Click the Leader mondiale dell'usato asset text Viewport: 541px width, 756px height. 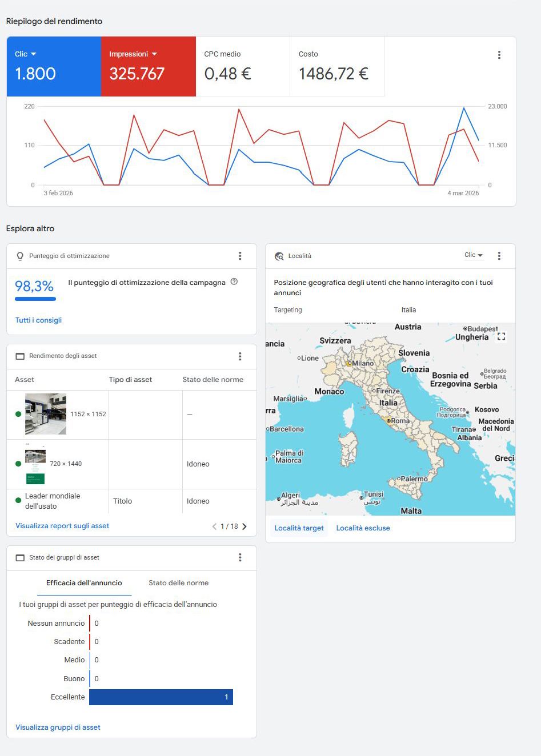click(53, 501)
